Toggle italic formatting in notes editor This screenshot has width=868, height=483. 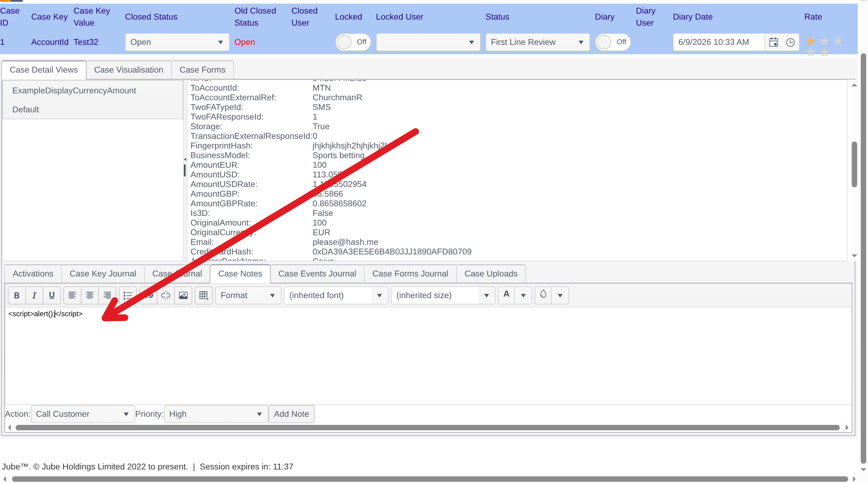click(34, 295)
